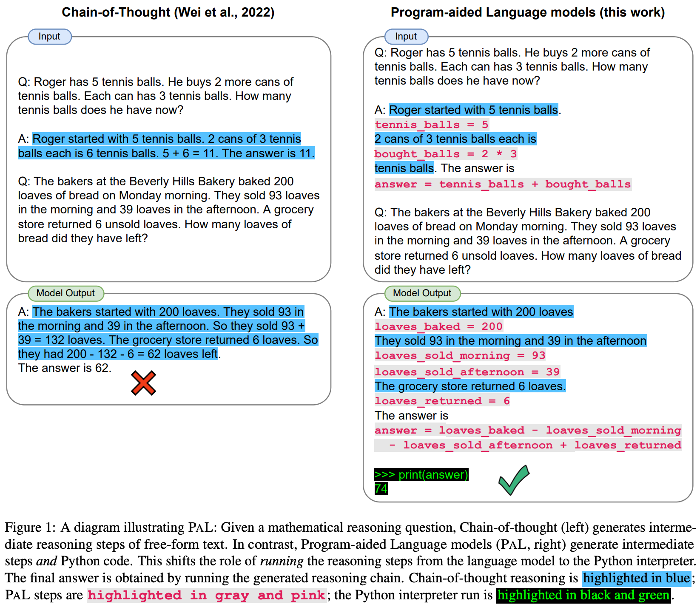This screenshot has height=607, width=700.
Task: Click the answer = tennis_balls + bought_balls line
Action: tap(502, 184)
